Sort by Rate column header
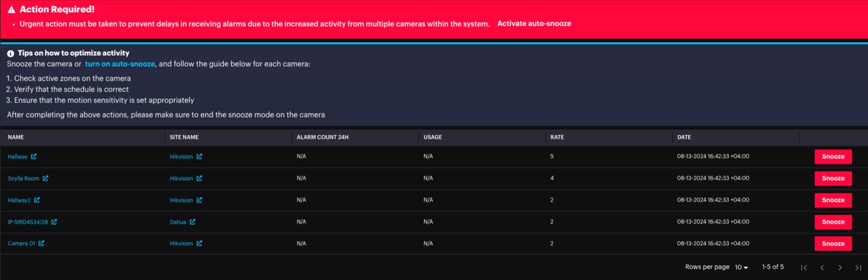868x280 pixels. click(558, 137)
